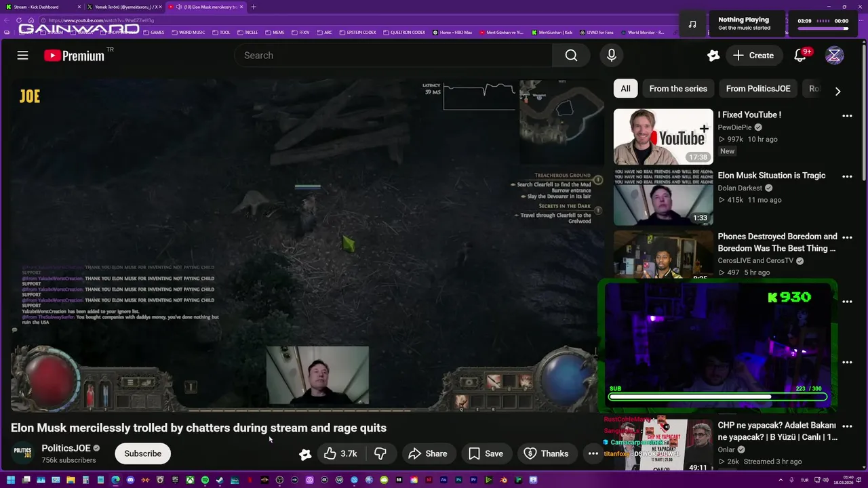Open CHP ne yapacak video title
The height and width of the screenshot is (488, 868).
tap(777, 431)
